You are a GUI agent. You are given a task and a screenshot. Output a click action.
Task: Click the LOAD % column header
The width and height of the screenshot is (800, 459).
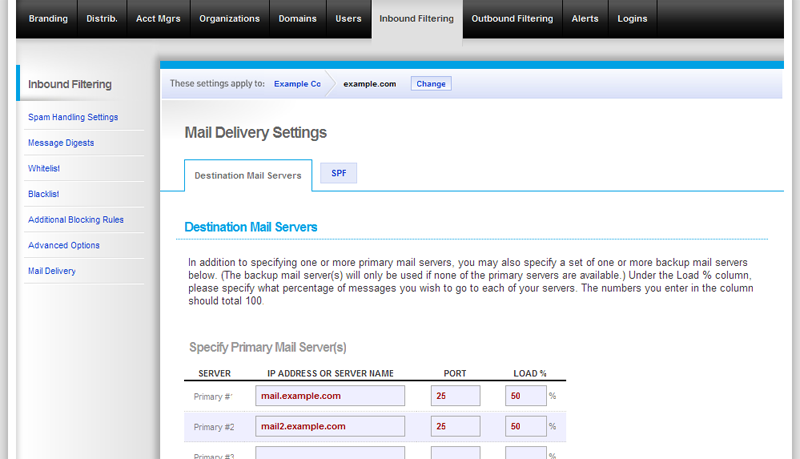530,373
